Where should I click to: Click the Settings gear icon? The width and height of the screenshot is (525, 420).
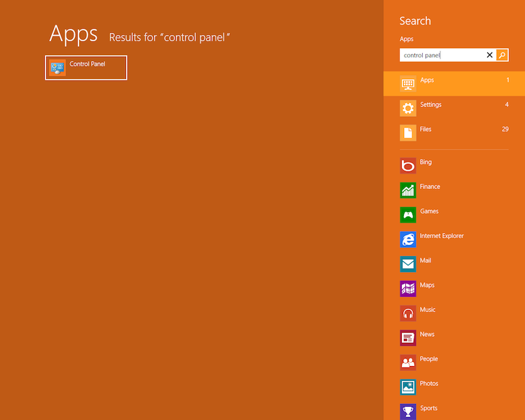pyautogui.click(x=408, y=108)
